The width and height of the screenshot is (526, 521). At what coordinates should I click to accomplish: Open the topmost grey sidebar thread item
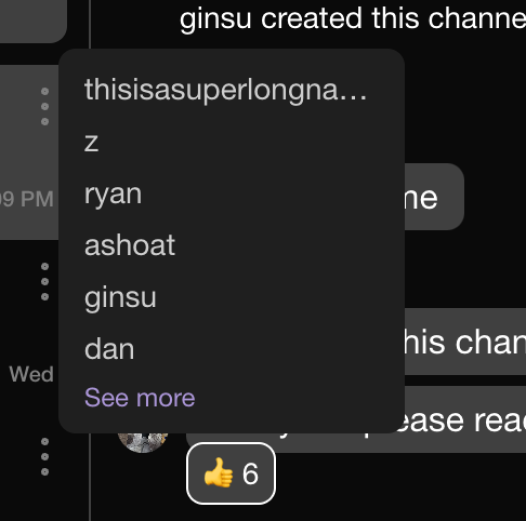pos(33,21)
